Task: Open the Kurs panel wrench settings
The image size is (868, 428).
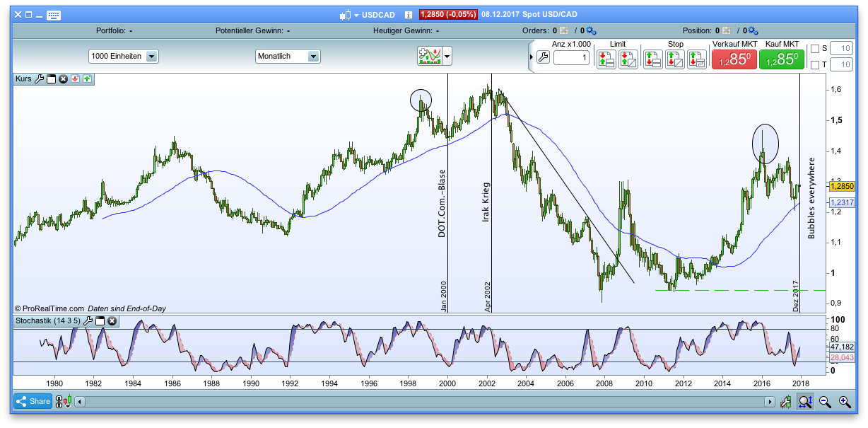Action: tap(40, 79)
